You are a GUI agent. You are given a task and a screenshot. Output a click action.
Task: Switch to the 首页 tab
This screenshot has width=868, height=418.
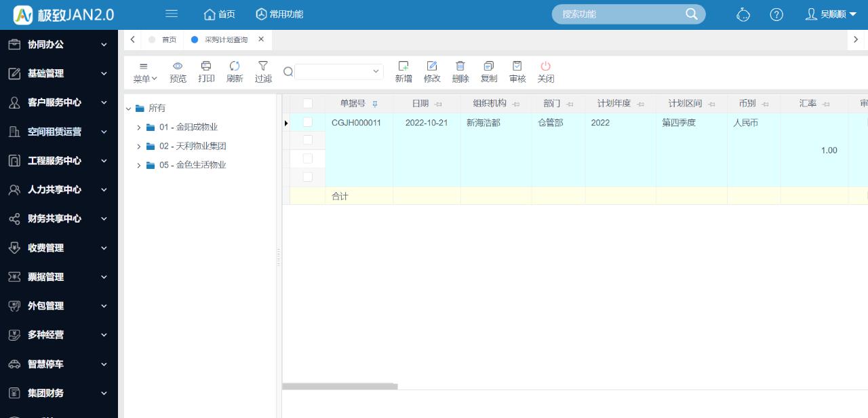click(168, 39)
